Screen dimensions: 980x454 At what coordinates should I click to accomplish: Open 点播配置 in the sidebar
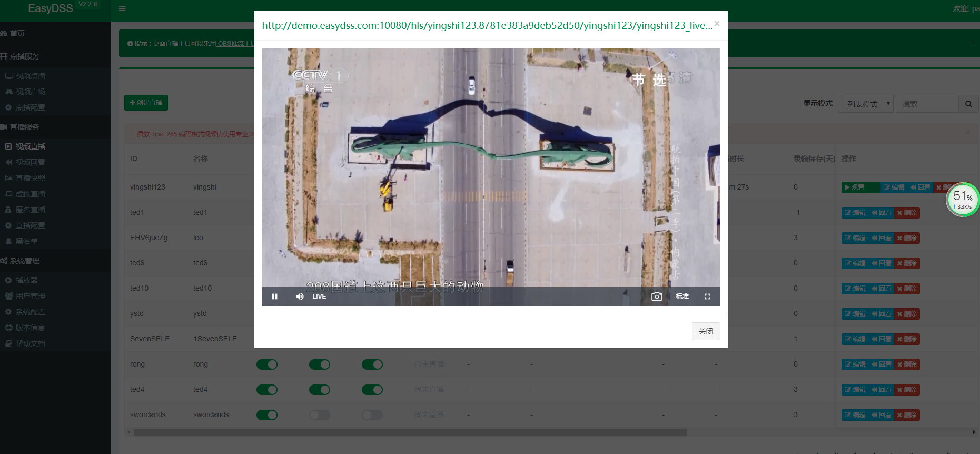pos(30,107)
